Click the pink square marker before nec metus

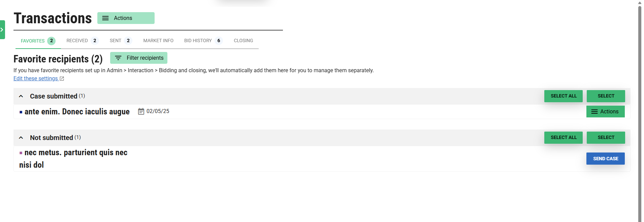21,153
